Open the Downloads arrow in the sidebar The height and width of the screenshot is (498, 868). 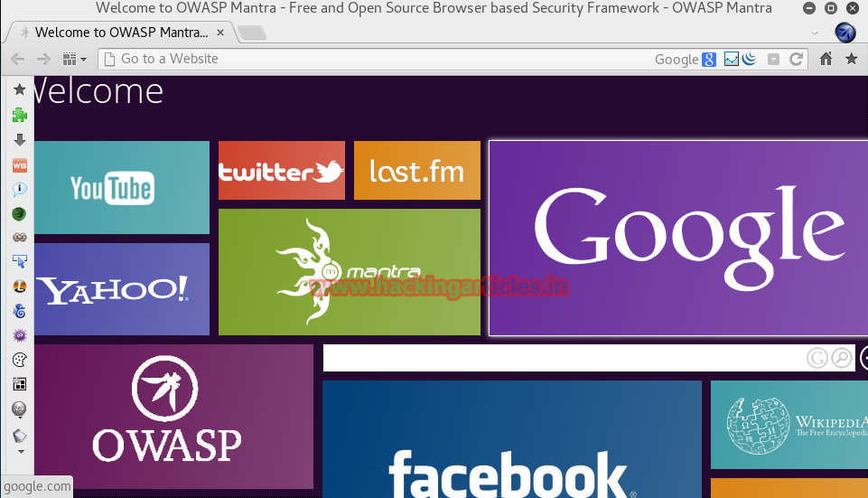(x=19, y=139)
